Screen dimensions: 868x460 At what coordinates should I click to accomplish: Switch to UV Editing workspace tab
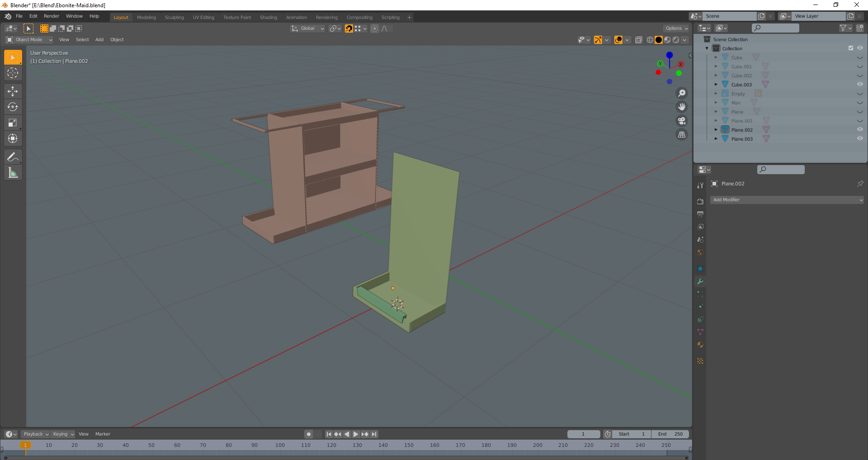pyautogui.click(x=203, y=18)
